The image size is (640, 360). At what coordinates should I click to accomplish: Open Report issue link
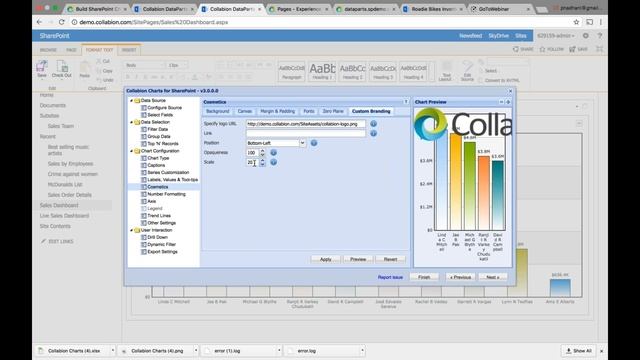pyautogui.click(x=390, y=277)
